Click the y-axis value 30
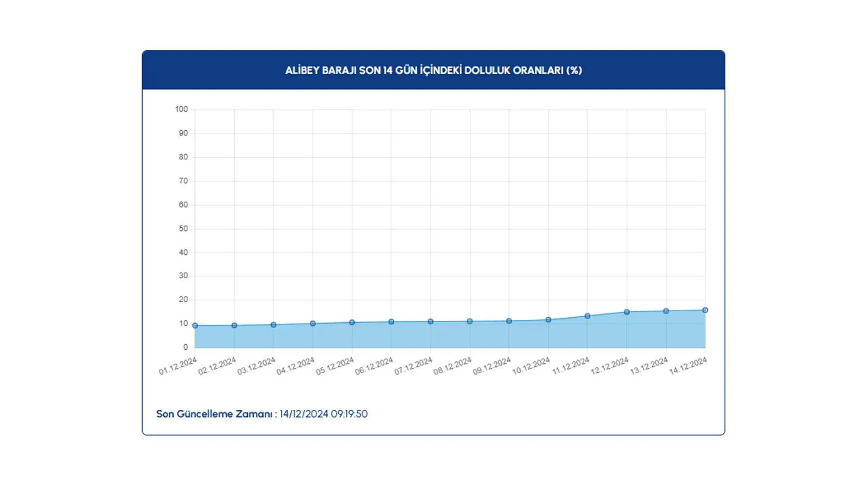This screenshot has width=868, height=488. point(184,276)
